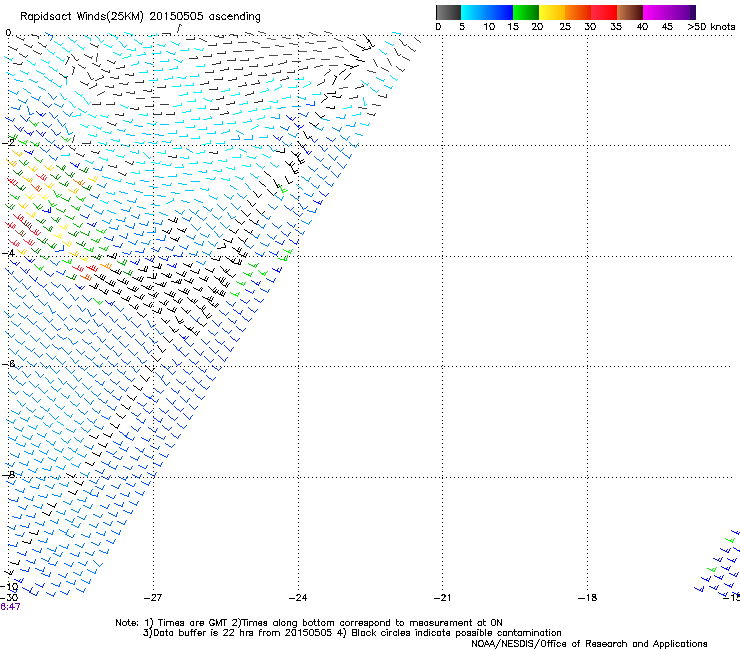Image resolution: width=740 pixels, height=650 pixels.
Task: Pick the yellow 20-25 knots legend segment
Action: (552, 12)
